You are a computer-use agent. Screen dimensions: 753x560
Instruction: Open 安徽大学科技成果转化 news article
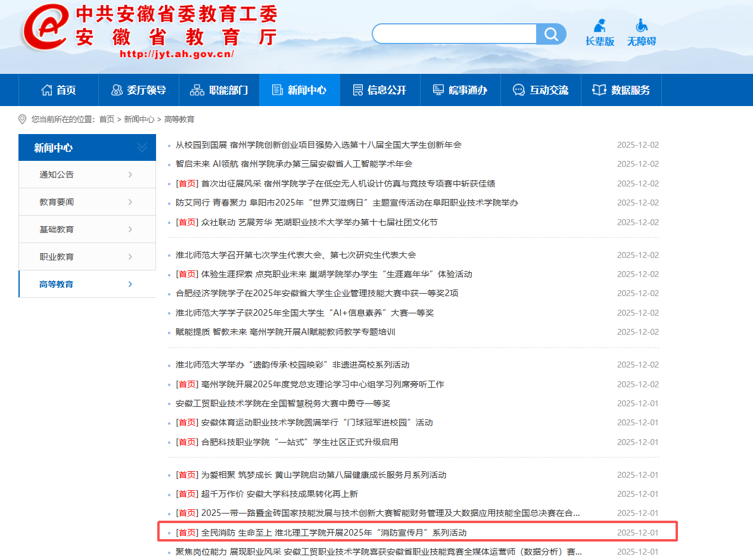279,494
